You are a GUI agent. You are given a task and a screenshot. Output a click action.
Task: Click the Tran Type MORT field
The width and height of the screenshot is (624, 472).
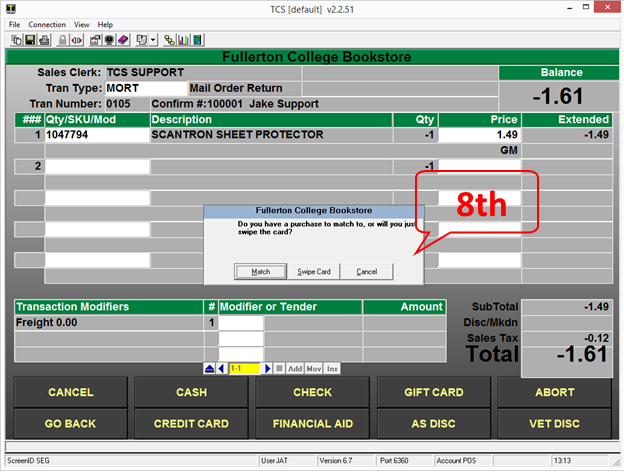click(x=146, y=88)
